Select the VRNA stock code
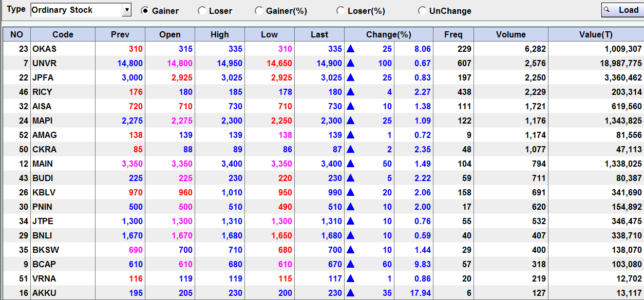The width and height of the screenshot is (644, 300). pos(44,279)
